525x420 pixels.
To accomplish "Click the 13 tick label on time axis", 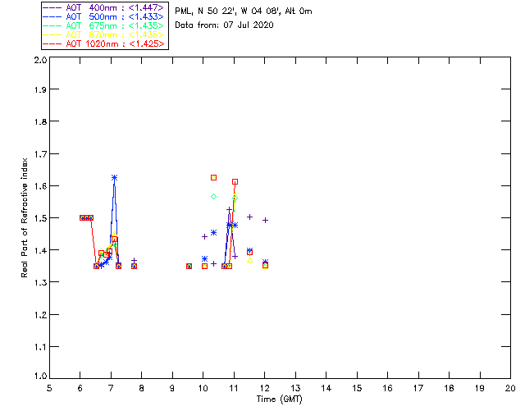I will click(295, 388).
